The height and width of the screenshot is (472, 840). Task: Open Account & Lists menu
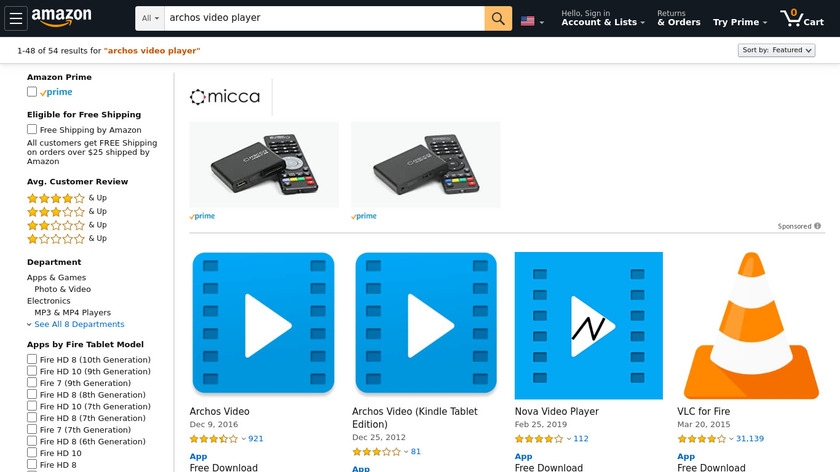[603, 18]
